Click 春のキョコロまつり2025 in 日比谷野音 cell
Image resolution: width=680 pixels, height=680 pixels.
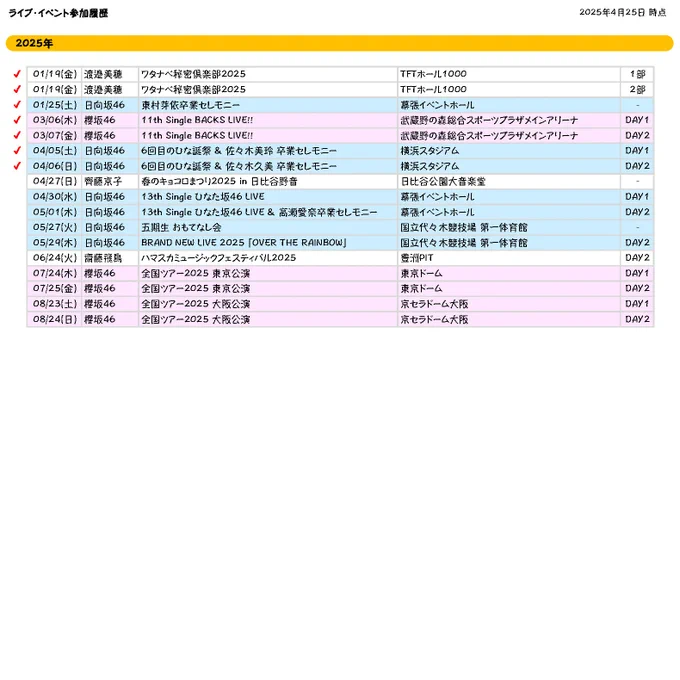pos(268,181)
